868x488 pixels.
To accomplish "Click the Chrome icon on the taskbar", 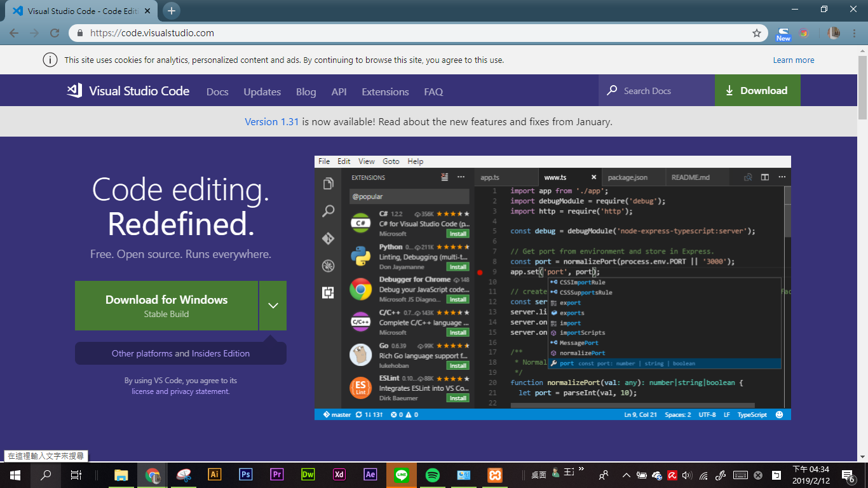I will click(153, 475).
